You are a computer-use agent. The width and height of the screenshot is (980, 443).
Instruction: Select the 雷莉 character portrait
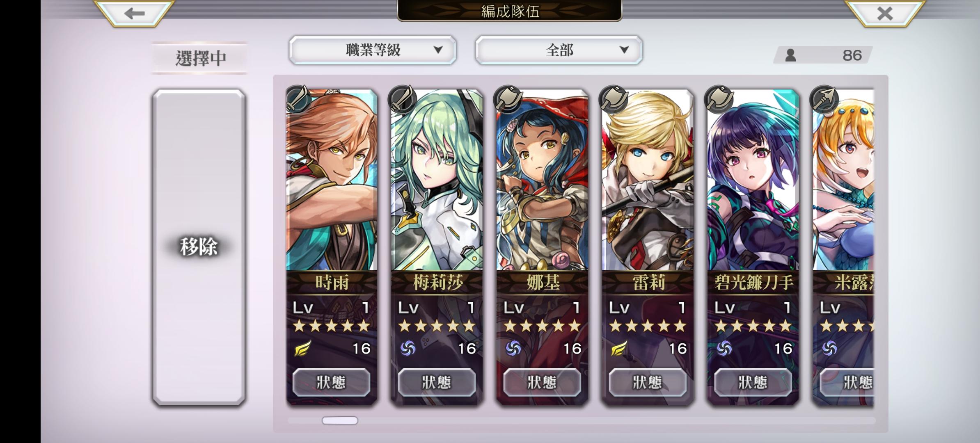648,180
